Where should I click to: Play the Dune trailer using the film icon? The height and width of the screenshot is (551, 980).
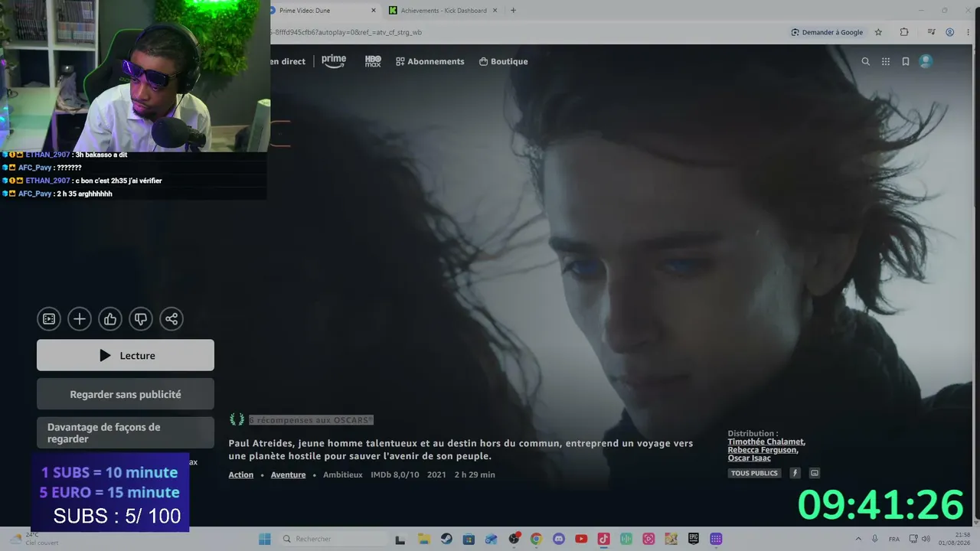tap(49, 319)
